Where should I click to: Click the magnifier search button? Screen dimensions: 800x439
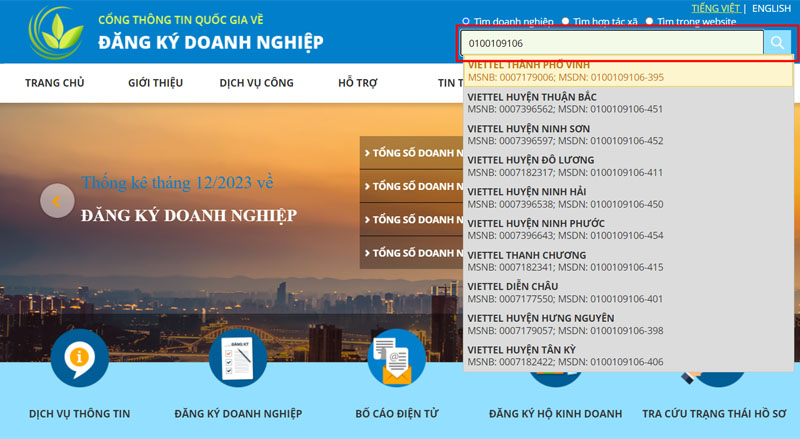[x=777, y=42]
